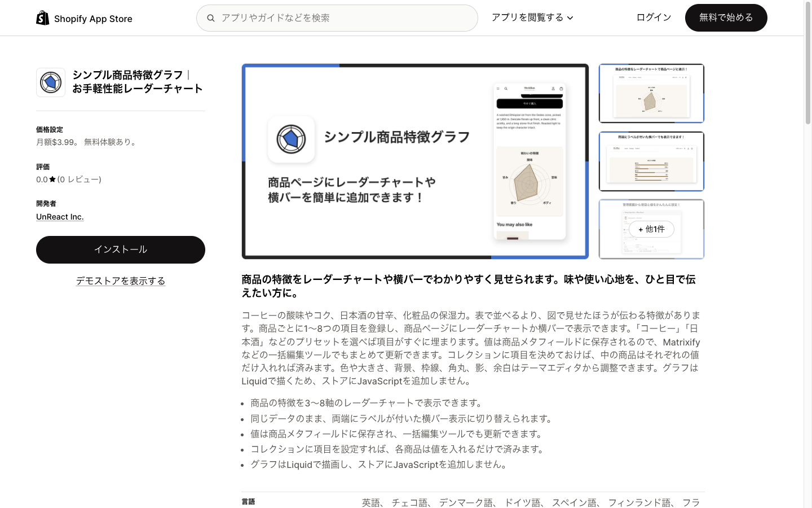This screenshot has width=812, height=508.
Task: Open the (0 レビュー) reviews link
Action: tap(80, 179)
